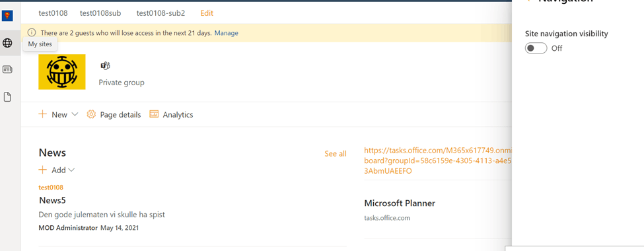Viewport: 644px width, 251px height.
Task: Go to test0108sub navigation item
Action: 100,13
